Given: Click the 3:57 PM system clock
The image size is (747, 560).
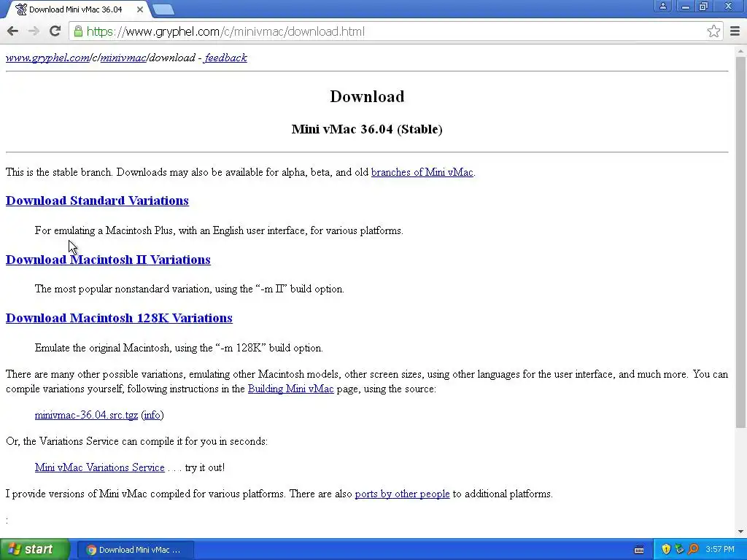Looking at the screenshot, I should (720, 550).
